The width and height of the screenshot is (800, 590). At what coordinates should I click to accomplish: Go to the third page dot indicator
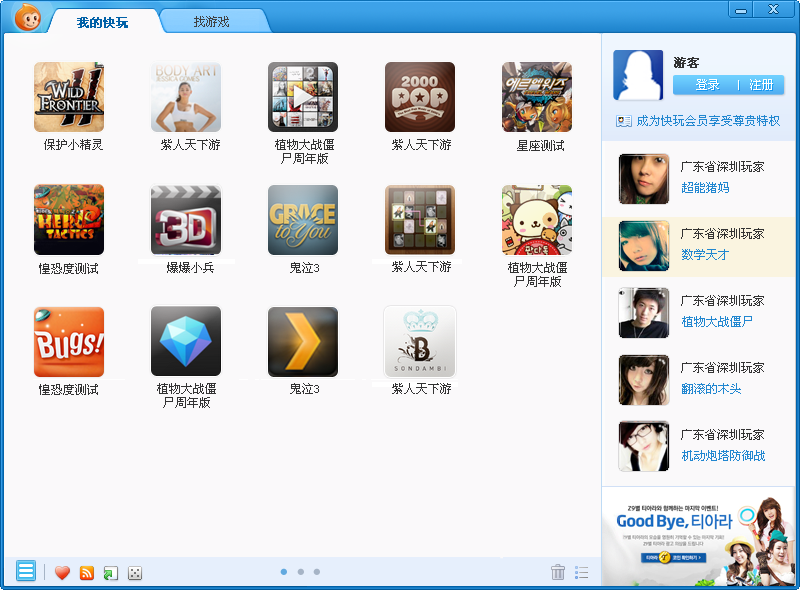point(317,572)
